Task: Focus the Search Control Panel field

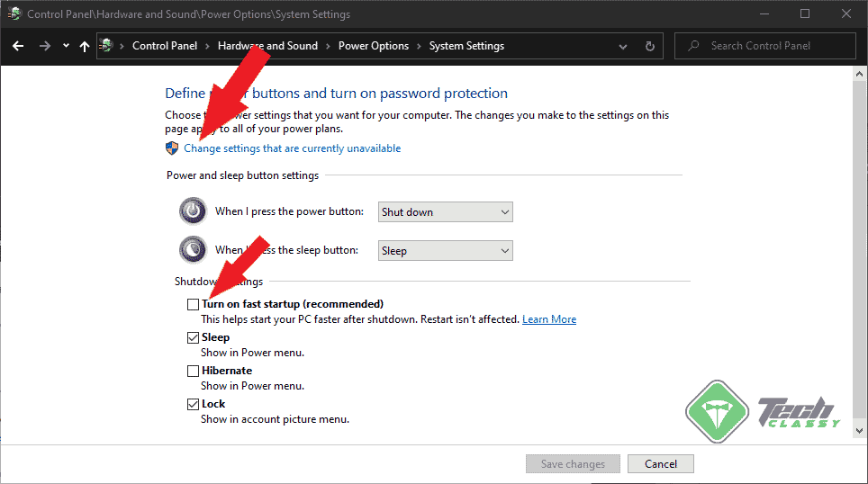Action: 765,46
